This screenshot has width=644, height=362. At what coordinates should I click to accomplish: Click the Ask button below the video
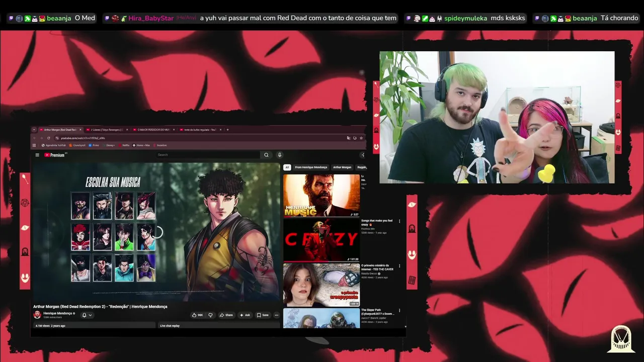[x=246, y=315]
